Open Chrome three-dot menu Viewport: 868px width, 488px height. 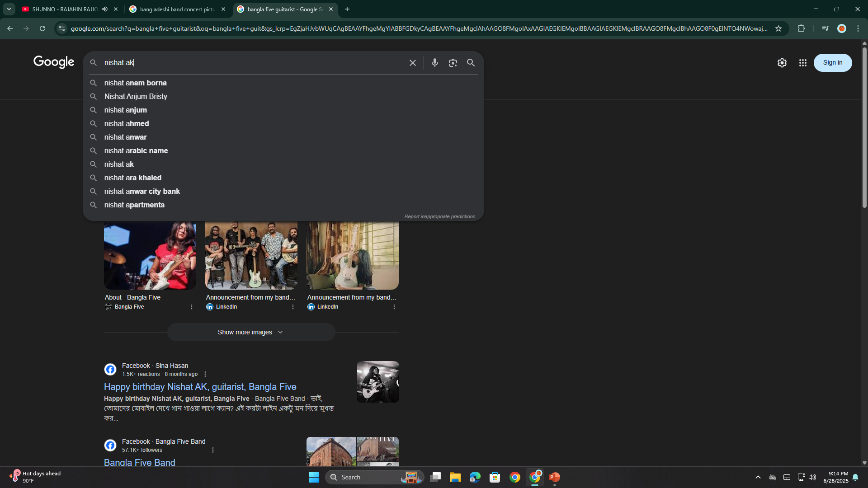tap(858, 28)
